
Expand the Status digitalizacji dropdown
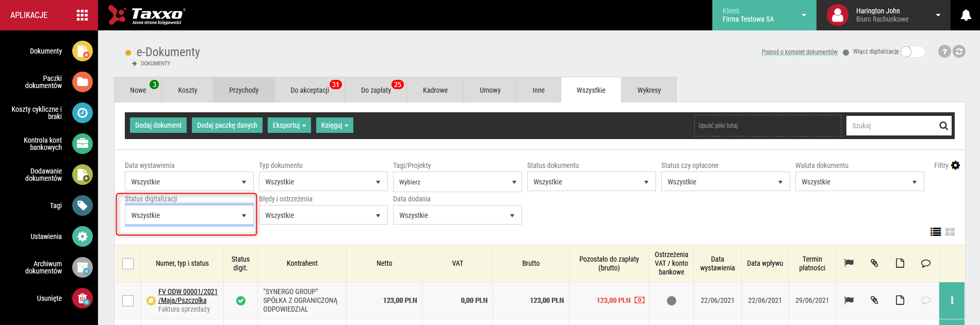tap(189, 215)
